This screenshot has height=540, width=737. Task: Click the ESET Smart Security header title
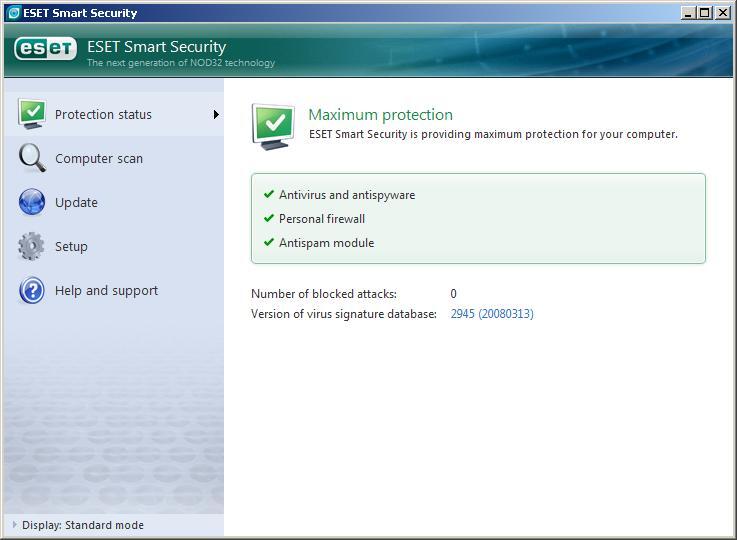(x=157, y=47)
